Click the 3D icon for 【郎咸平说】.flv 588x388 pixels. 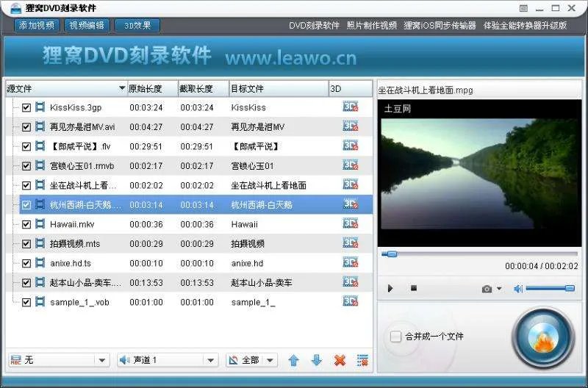[351, 145]
